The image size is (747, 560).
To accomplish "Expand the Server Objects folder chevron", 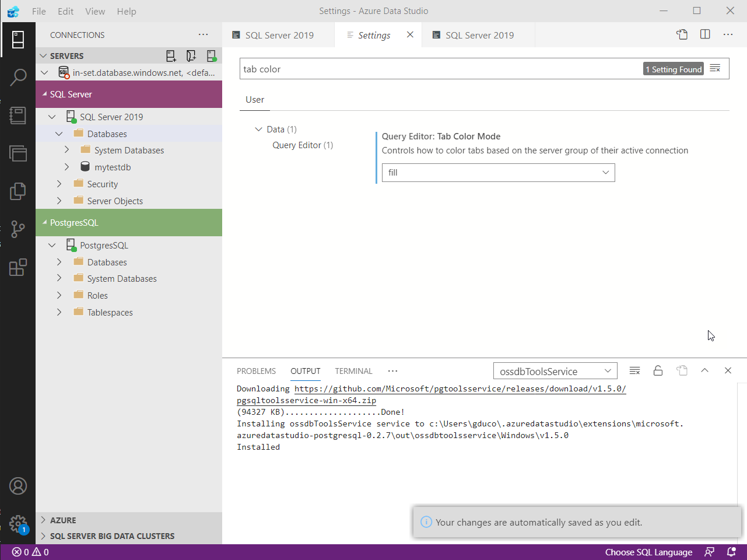I will (x=59, y=201).
